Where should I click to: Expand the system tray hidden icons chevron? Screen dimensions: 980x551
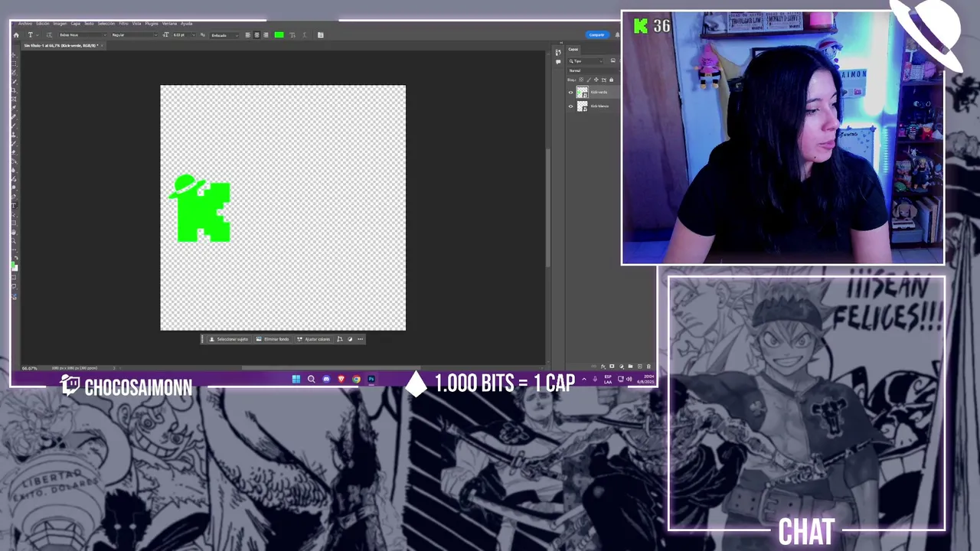(x=583, y=379)
